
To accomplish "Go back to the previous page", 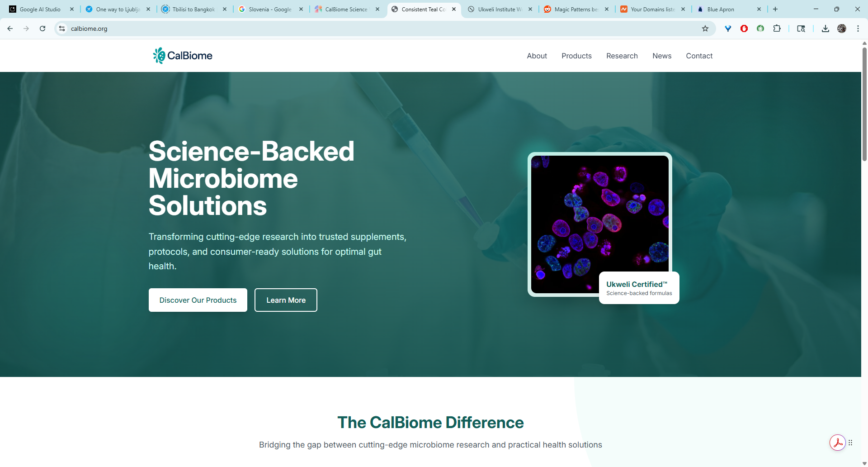I will 10,29.
